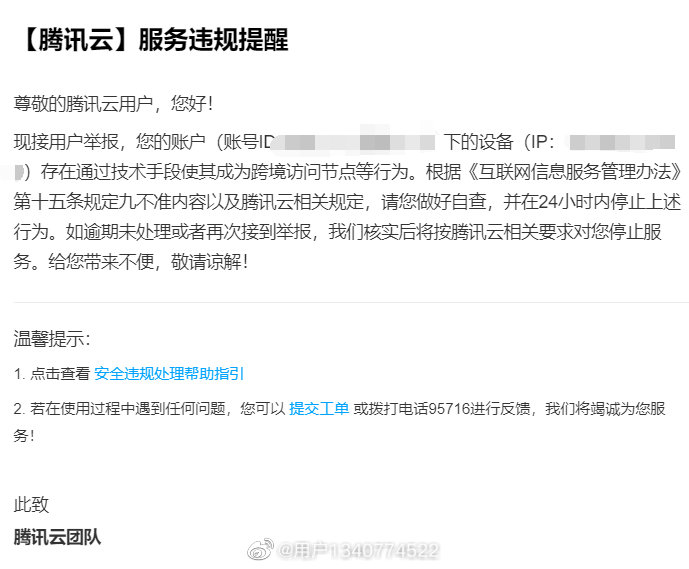Click the 点击查看 text in tip one
Screen dimensions: 689x569
(x=59, y=374)
